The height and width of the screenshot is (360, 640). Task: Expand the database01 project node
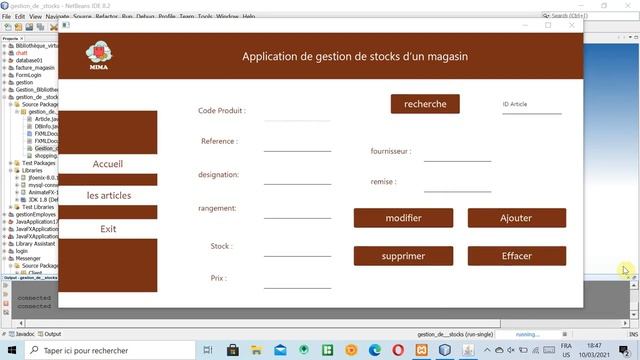click(x=4, y=60)
